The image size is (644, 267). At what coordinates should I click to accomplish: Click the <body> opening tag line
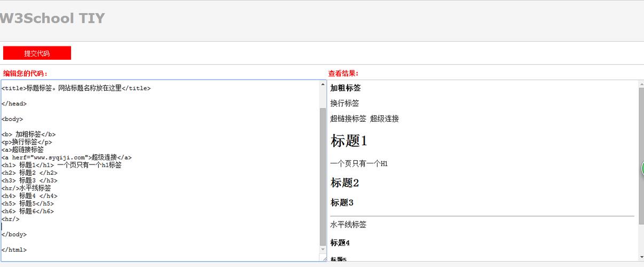click(x=12, y=119)
